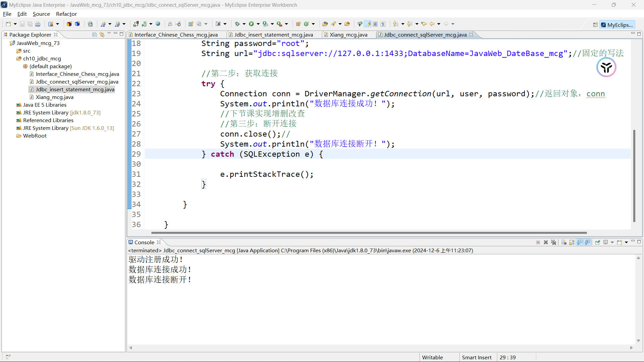This screenshot has width=644, height=362.
Task: Click Clear Console icon
Action: point(564,242)
